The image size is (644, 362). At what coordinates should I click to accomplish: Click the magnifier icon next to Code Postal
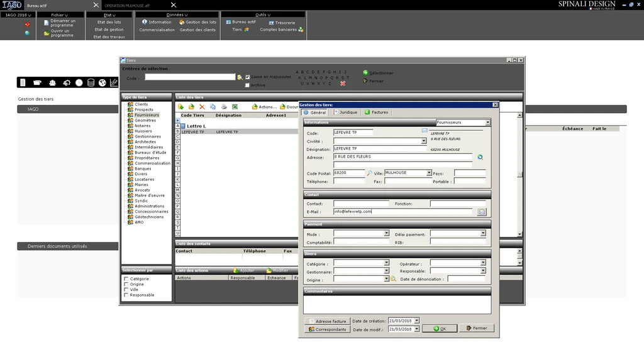click(x=370, y=173)
